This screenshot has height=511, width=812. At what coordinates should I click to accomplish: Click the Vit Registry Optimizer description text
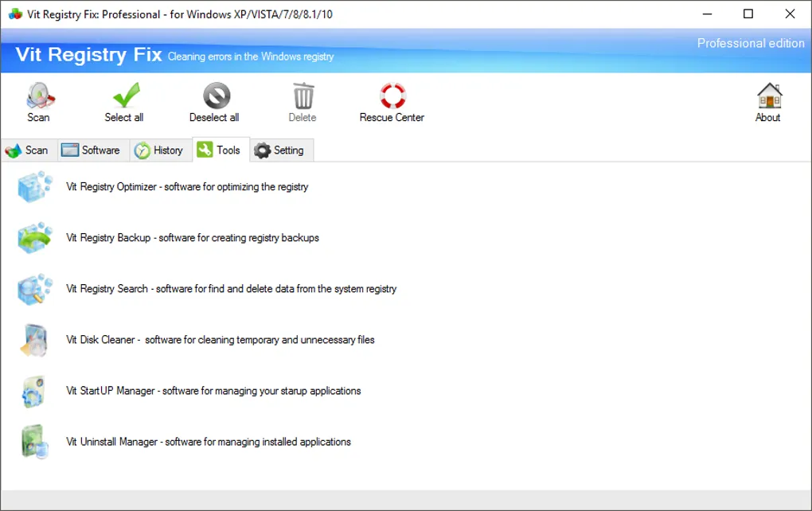[186, 186]
